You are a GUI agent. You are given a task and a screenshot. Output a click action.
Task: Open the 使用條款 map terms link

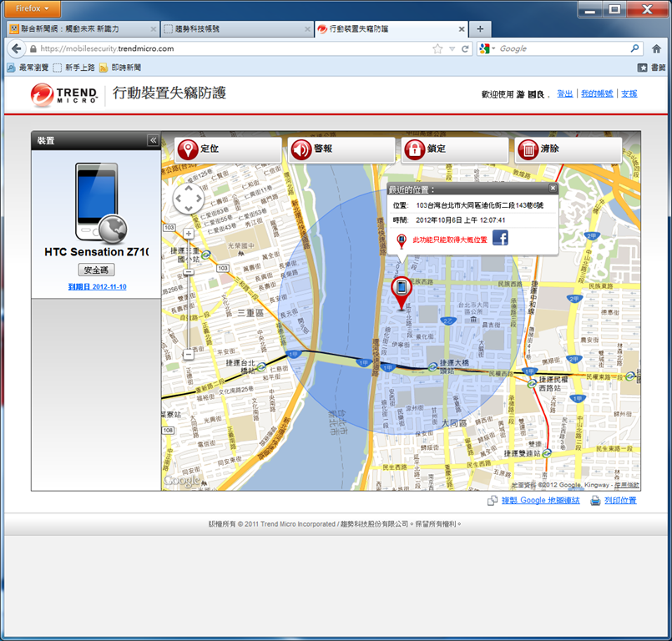coord(627,485)
